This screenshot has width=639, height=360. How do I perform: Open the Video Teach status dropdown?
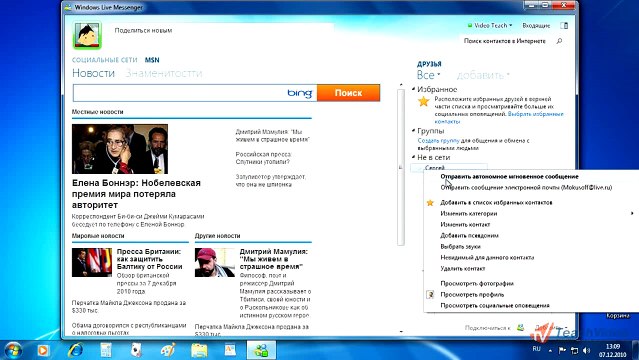pos(490,25)
